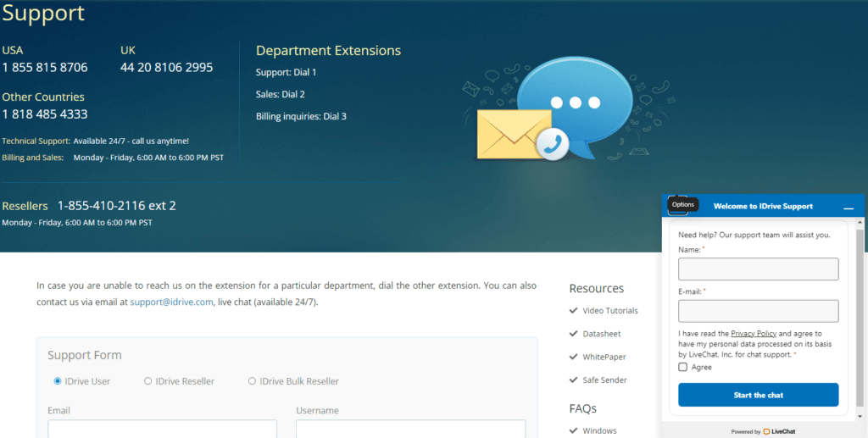Click the LiveChat logo in the chat footer
This screenshot has height=438, width=868.
pyautogui.click(x=779, y=431)
